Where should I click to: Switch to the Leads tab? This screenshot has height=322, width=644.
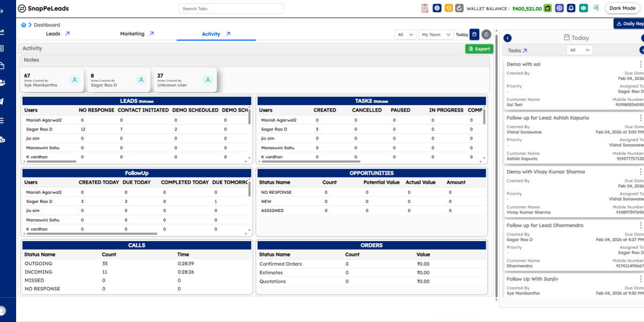57,34
